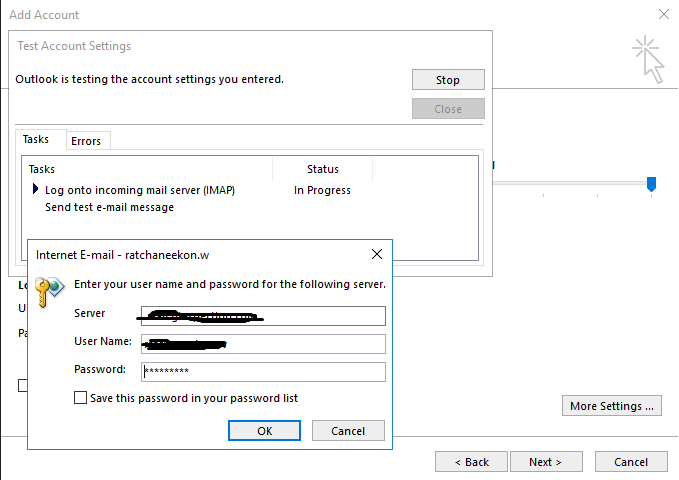Close the Add Account window

[664, 15]
